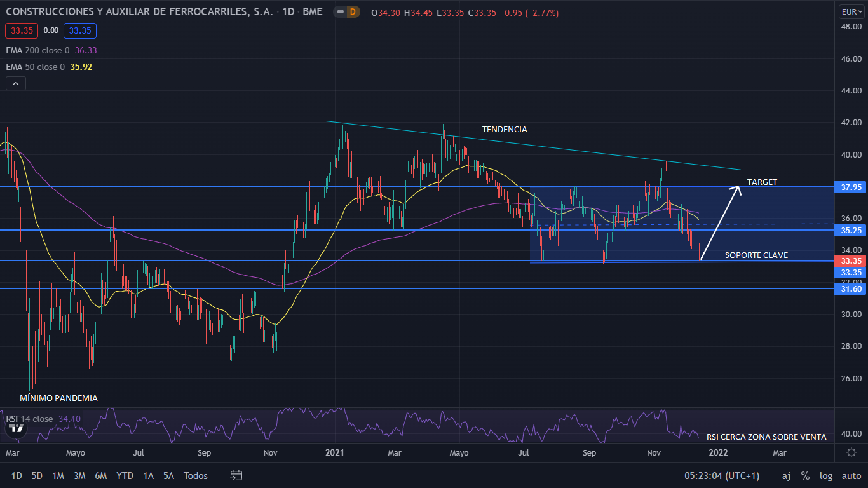Click the orange D data-status badge
The width and height of the screenshot is (868, 488).
click(x=353, y=11)
